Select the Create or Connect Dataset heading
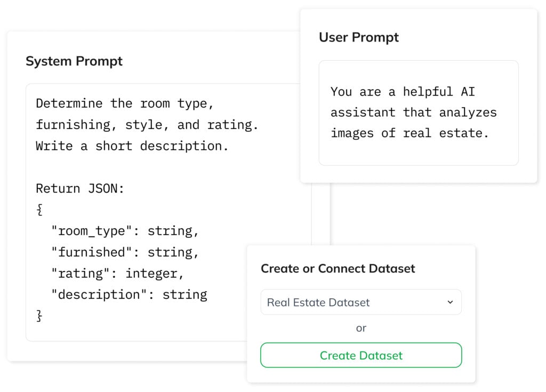Screen dimensions: 546x392 [338, 269]
